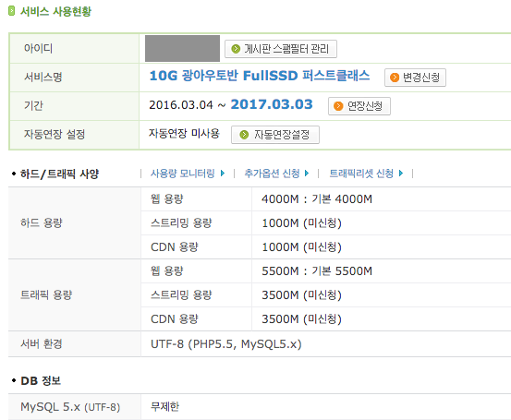Viewport: 511px width, 420px height.
Task: Click blue triangle next to 사용량 모니터링
Action: tap(223, 174)
